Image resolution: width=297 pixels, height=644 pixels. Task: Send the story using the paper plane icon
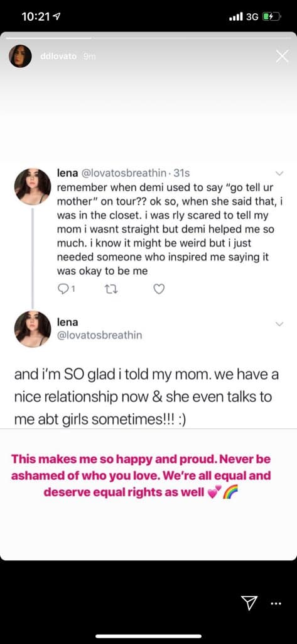[247, 603]
